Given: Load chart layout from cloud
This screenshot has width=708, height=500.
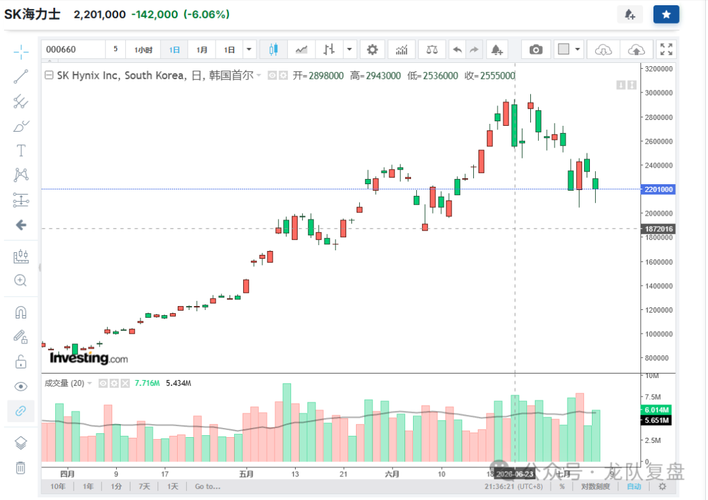Looking at the screenshot, I should click(603, 50).
